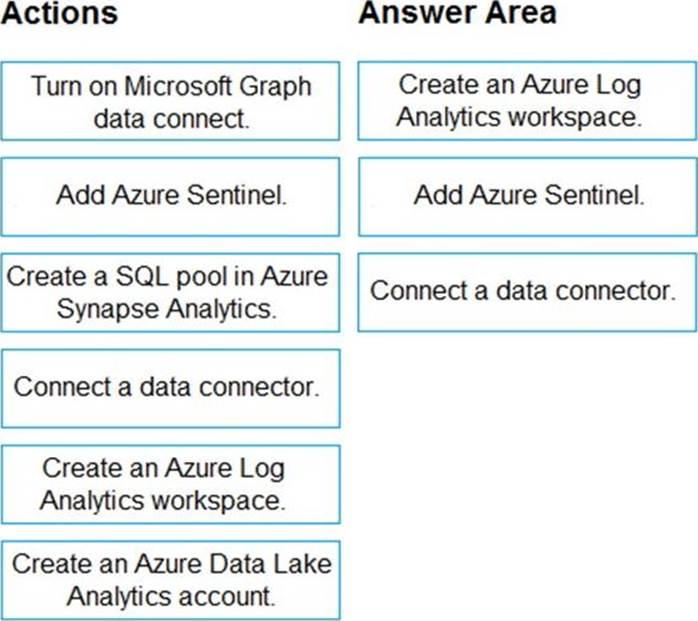Choose the Data Lake Analytics account option
The width and height of the screenshot is (698, 621).
170,580
